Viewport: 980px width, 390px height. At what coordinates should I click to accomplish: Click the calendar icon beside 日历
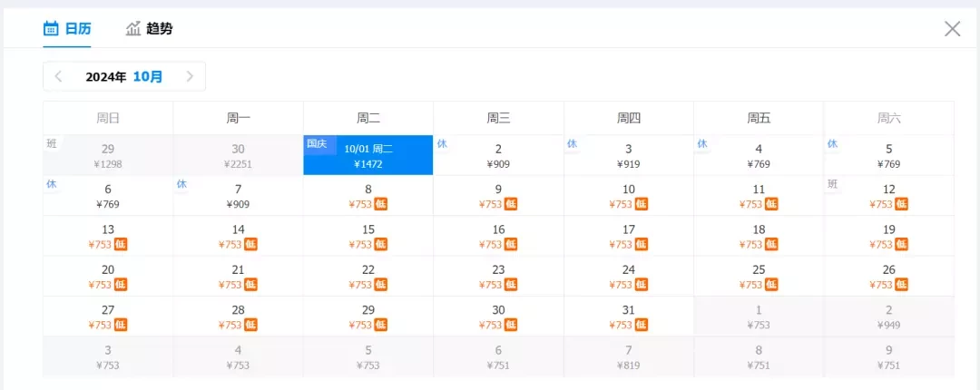point(51,28)
